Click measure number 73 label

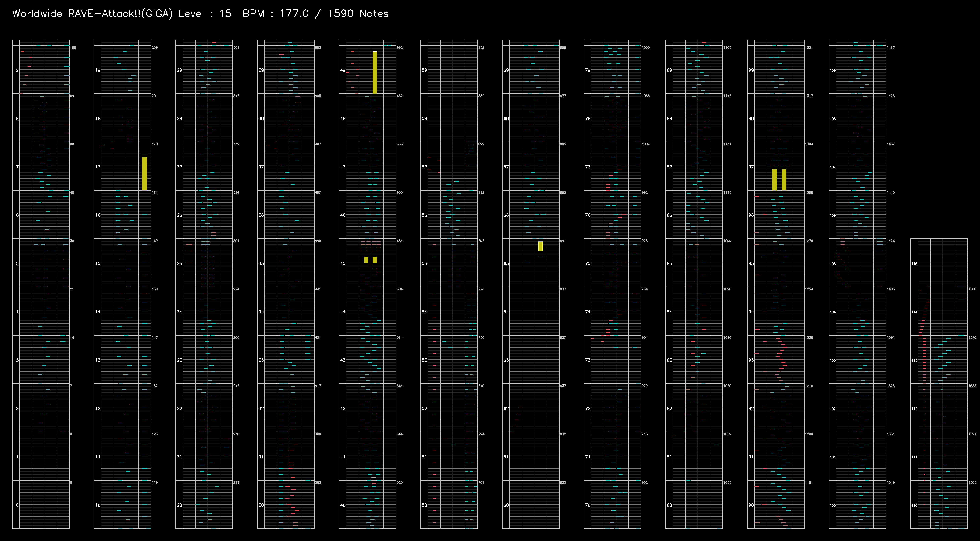click(588, 360)
